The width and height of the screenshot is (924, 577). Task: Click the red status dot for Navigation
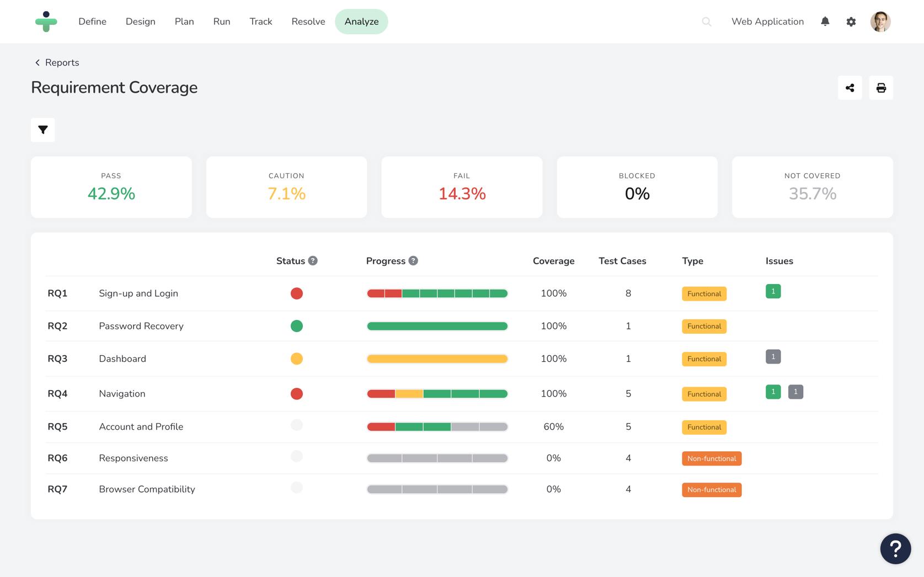(297, 394)
